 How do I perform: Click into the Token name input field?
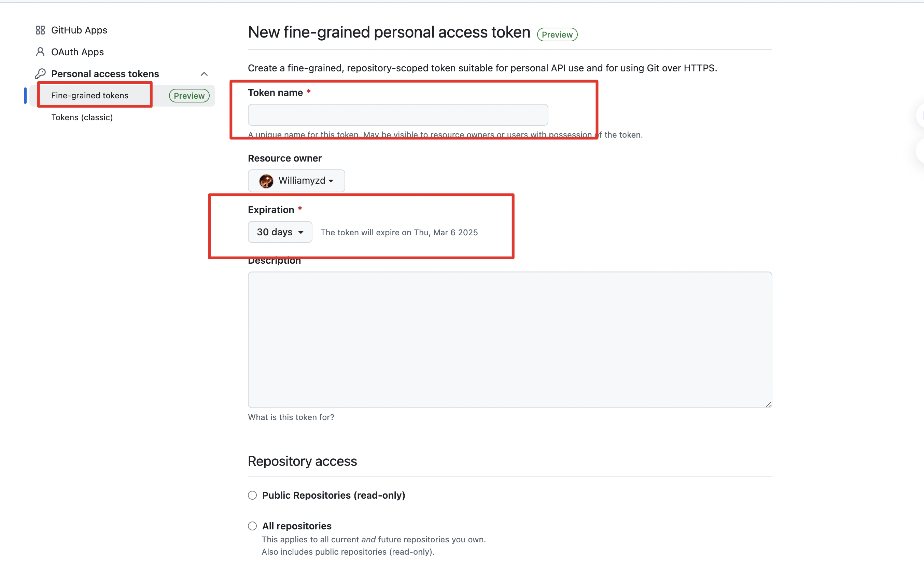398,115
